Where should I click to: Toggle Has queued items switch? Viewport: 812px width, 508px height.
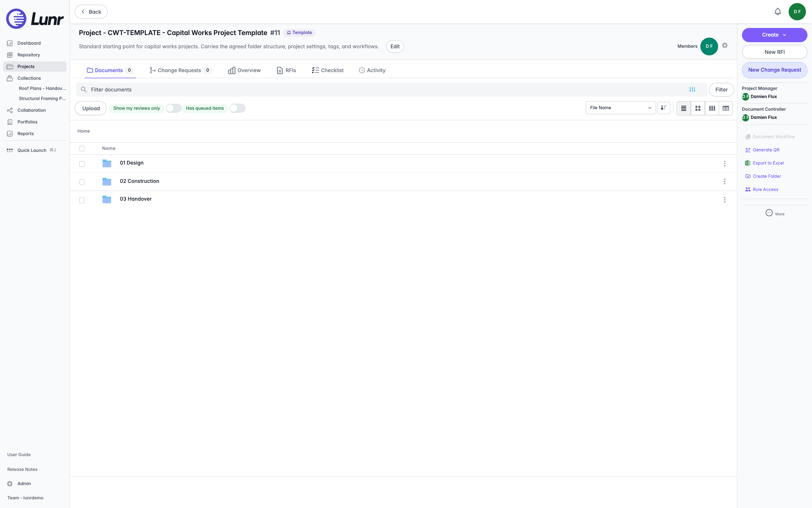click(237, 108)
